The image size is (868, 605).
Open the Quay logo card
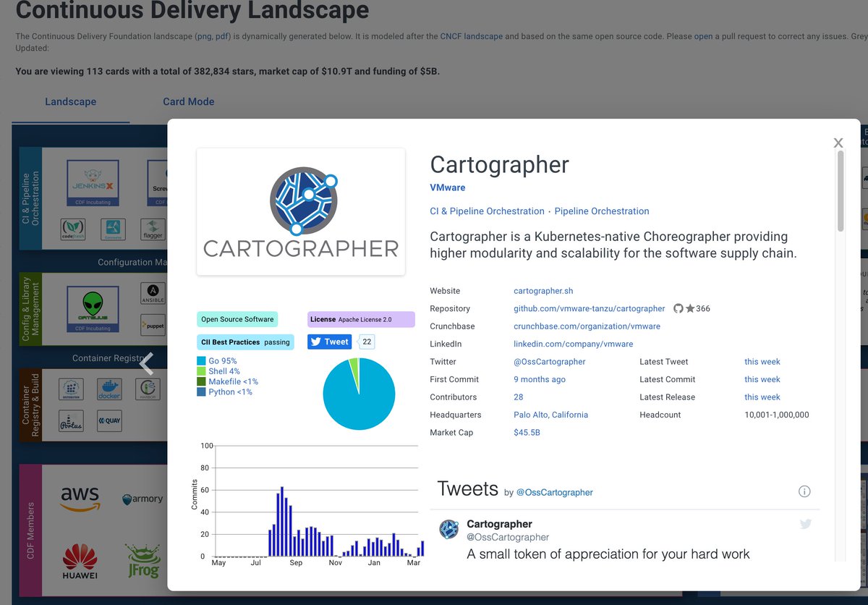109,420
